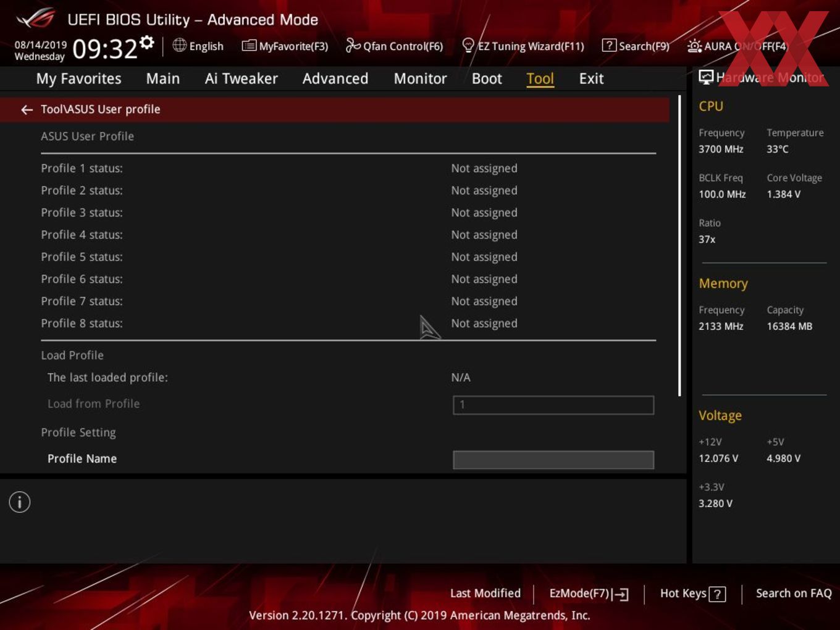840x630 pixels.
Task: Click the ROG logo icon
Action: [x=36, y=19]
